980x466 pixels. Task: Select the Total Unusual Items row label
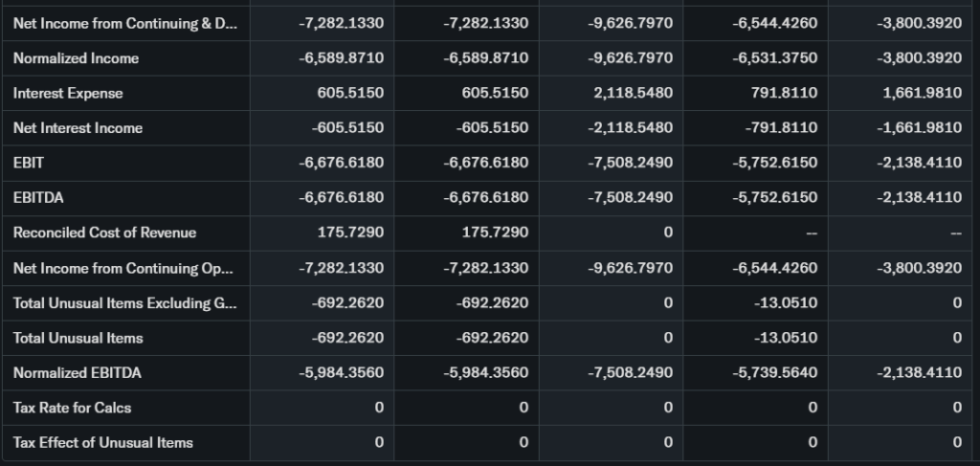pyautogui.click(x=78, y=338)
